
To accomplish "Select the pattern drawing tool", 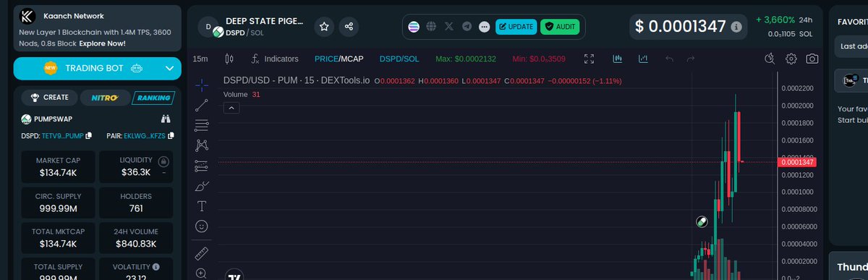I will point(202,145).
